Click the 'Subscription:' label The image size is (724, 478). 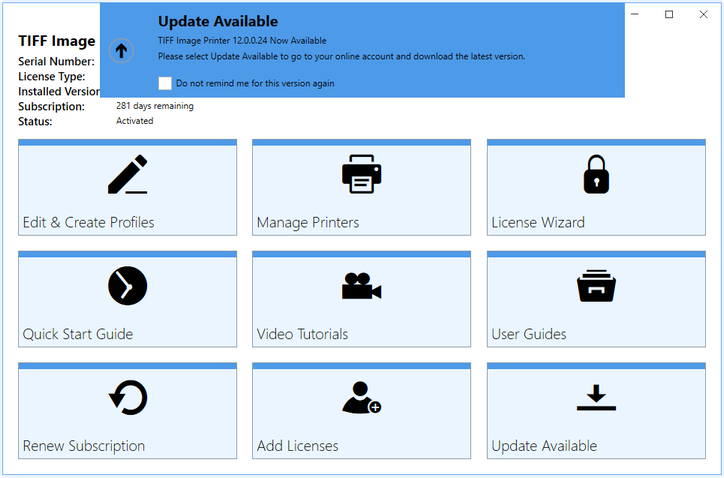pyautogui.click(x=51, y=107)
